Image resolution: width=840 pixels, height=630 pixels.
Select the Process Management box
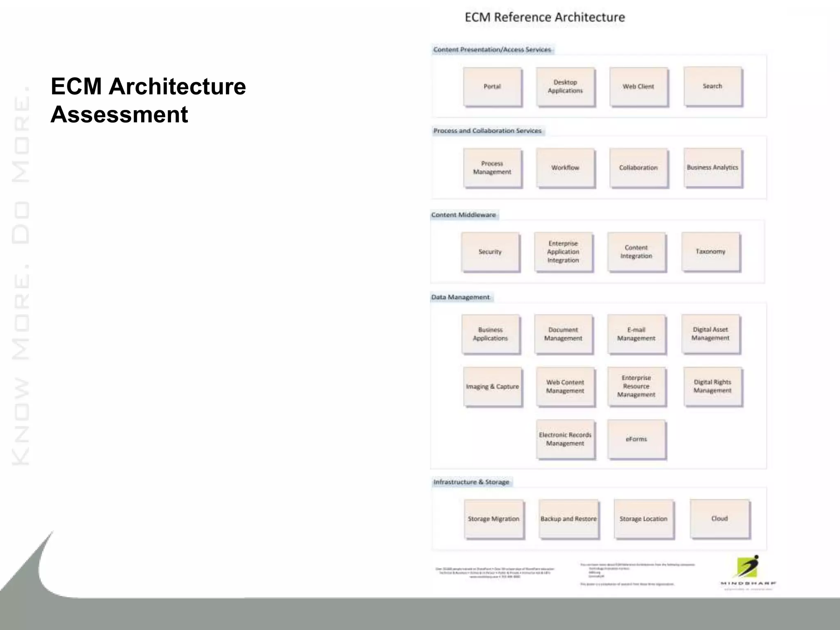click(492, 168)
